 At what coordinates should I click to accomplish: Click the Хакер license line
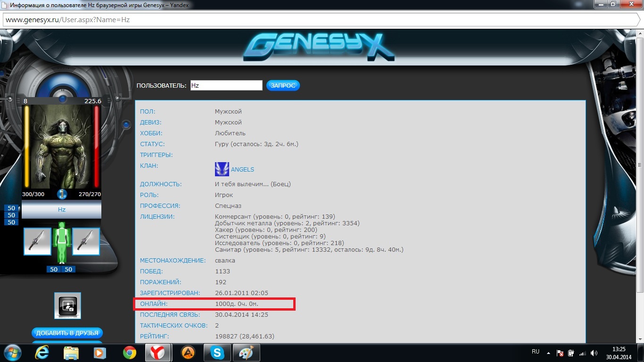tap(266, 230)
